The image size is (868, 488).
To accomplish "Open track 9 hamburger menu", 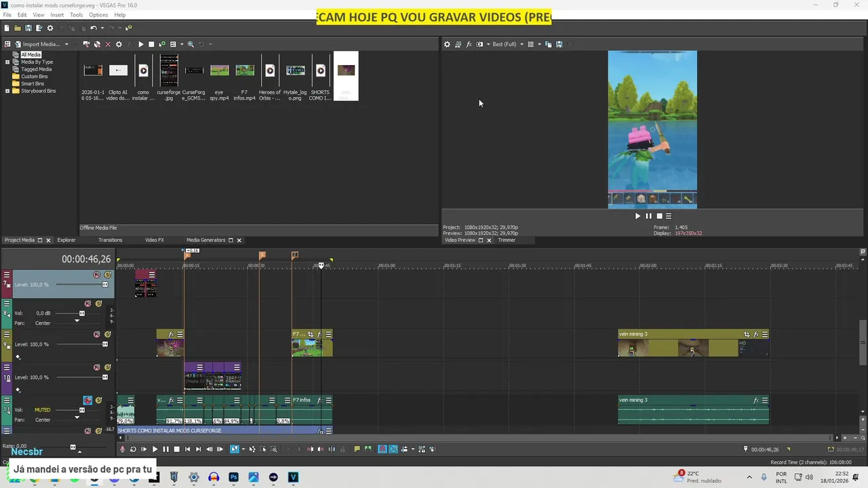I will [x=7, y=334].
